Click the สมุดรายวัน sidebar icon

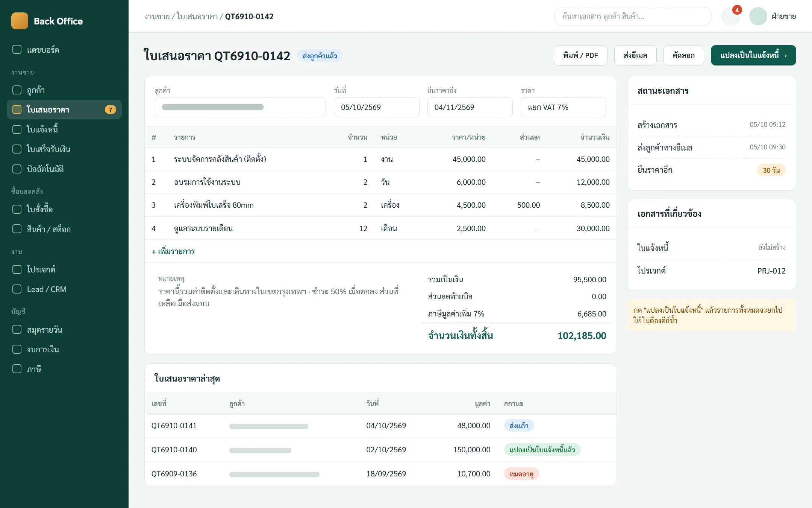tap(17, 330)
